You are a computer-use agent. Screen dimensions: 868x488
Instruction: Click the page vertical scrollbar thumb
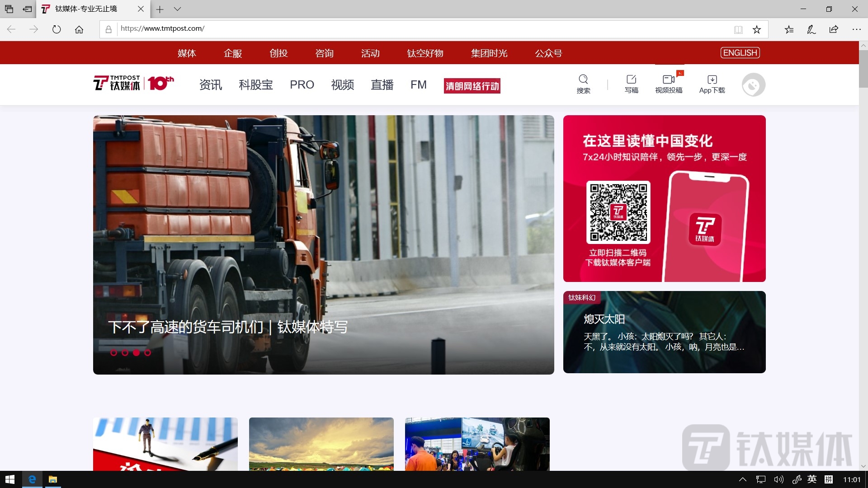863,69
